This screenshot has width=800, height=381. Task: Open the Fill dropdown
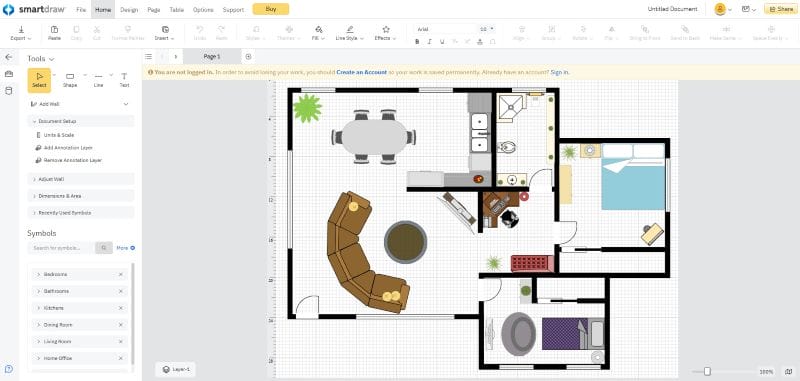pos(319,34)
